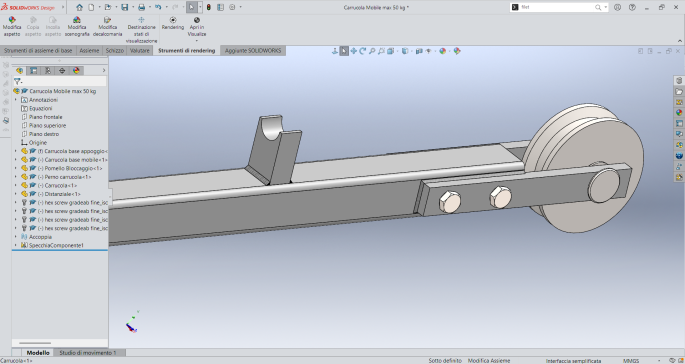The image size is (685, 364).
Task: Expand Carrucola base appoggio component
Action: (x=16, y=151)
